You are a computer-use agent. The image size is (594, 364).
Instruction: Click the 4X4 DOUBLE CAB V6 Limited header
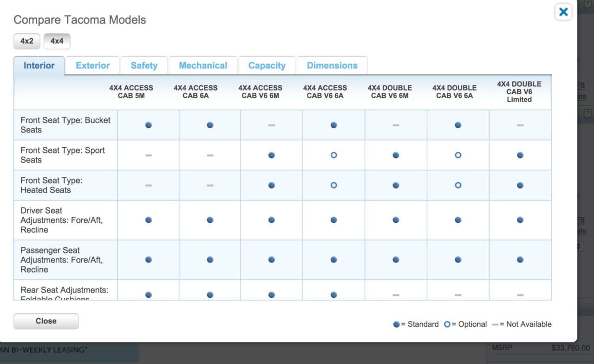519,91
